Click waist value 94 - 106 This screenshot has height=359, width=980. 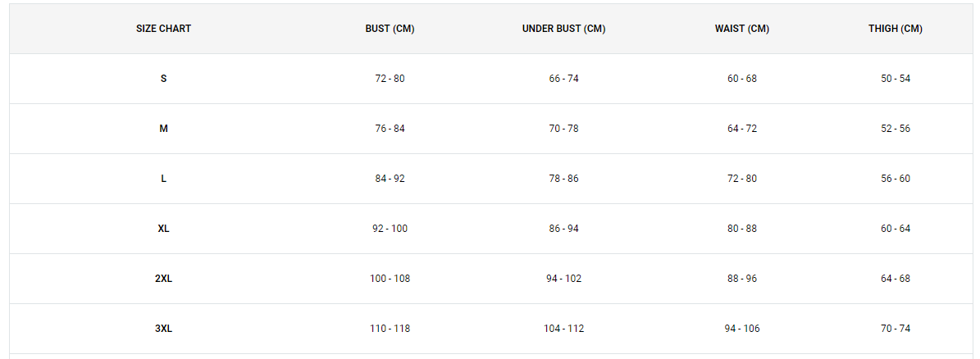point(742,329)
